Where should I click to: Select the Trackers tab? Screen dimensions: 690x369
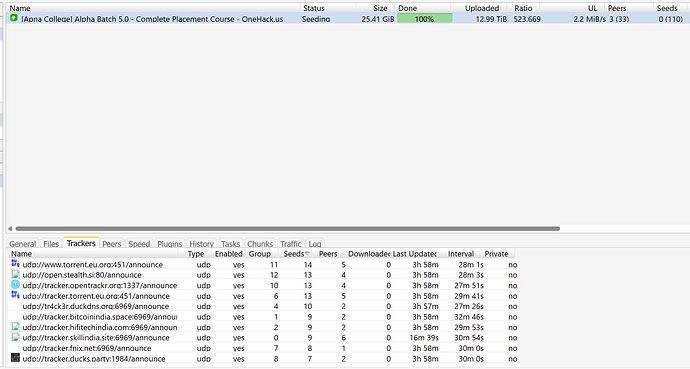tap(81, 243)
